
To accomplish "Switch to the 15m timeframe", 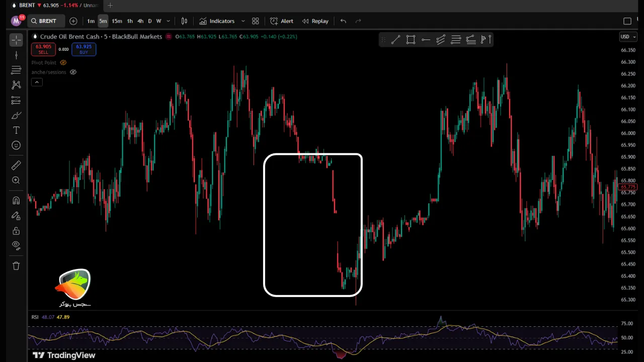I will click(117, 21).
